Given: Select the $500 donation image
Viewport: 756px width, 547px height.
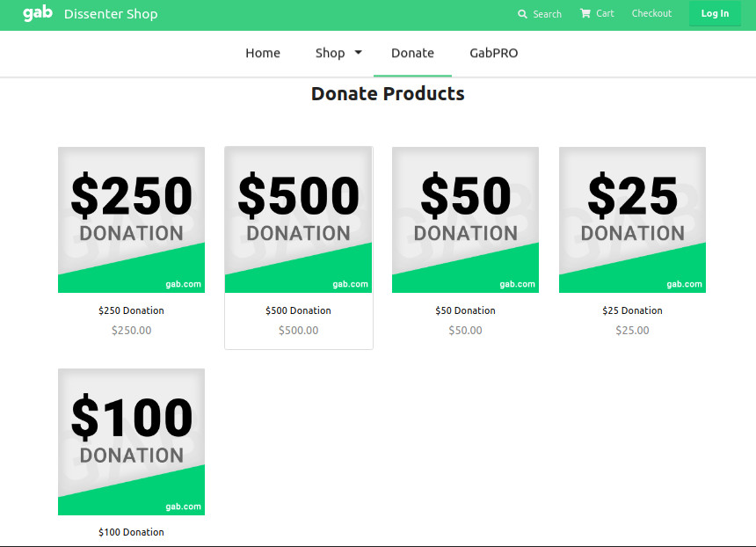Looking at the screenshot, I should coord(299,220).
